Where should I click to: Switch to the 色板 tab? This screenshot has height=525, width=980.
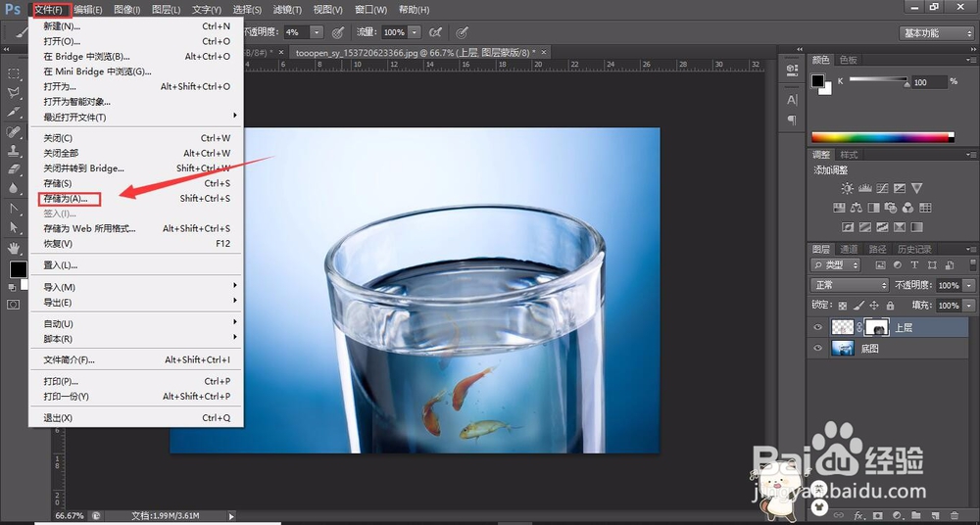tap(848, 60)
